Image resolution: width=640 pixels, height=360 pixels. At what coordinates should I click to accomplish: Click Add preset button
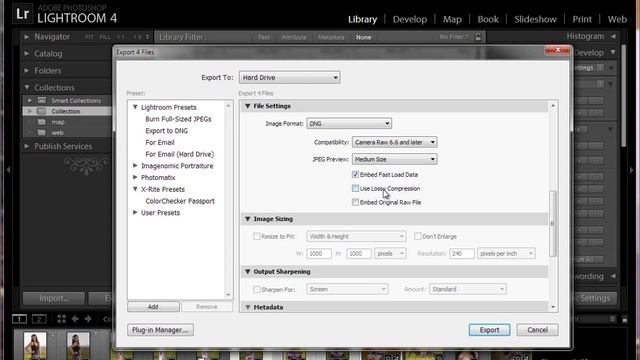pos(153,307)
